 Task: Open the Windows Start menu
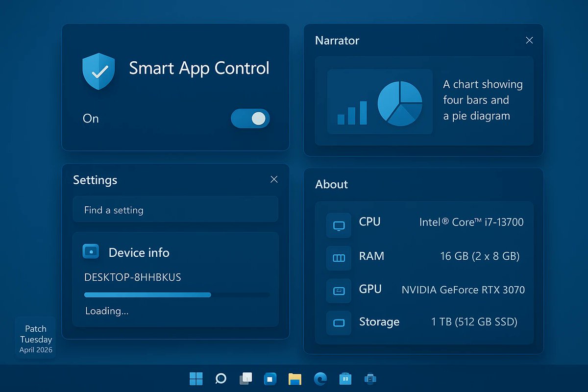click(x=196, y=378)
